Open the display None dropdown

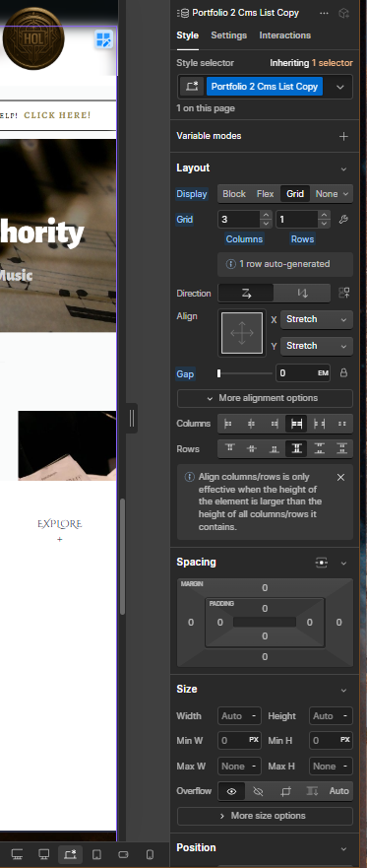pos(332,194)
